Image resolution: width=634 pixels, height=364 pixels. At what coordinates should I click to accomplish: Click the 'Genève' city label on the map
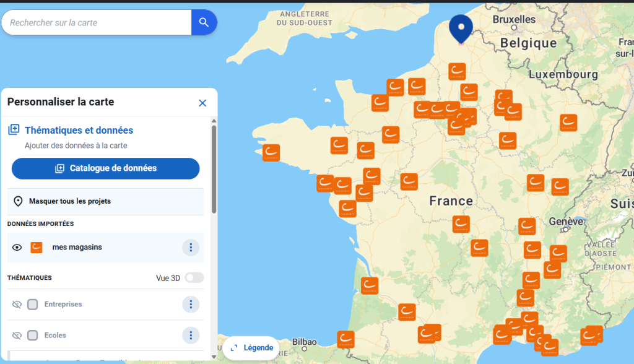(566, 222)
